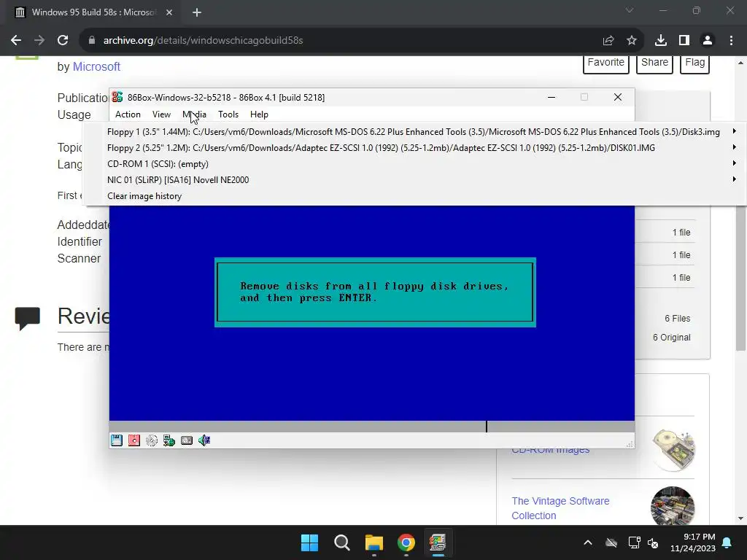Image resolution: width=747 pixels, height=560 pixels.
Task: Click the Favorite button
Action: tap(606, 63)
